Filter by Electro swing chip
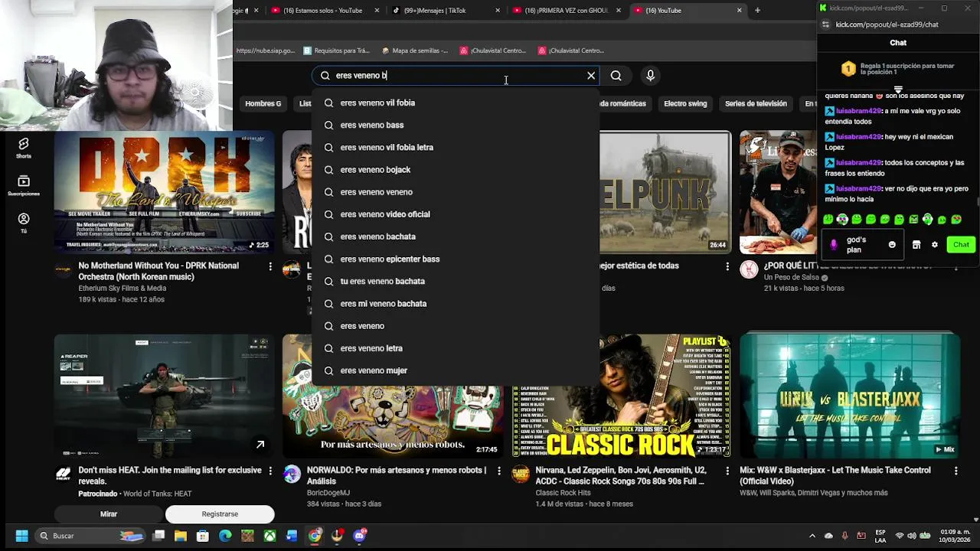This screenshot has height=551, width=980. [x=685, y=103]
